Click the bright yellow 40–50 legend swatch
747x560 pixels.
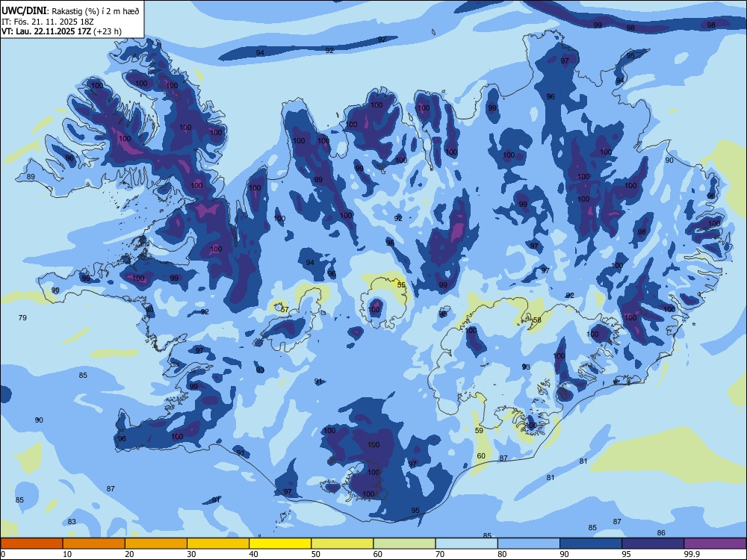(x=280, y=544)
